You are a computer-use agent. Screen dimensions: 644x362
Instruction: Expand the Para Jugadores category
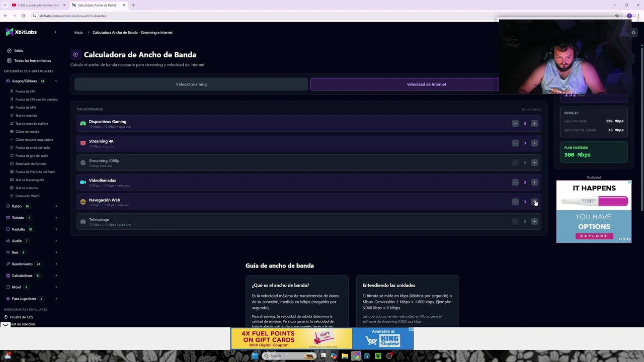[31, 299]
